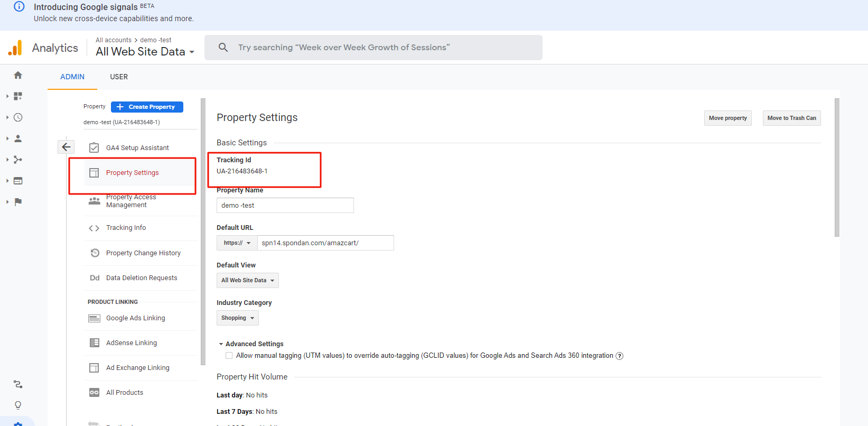This screenshot has width=868, height=426.
Task: Click the Ad Exchange Linking icon
Action: [x=94, y=368]
